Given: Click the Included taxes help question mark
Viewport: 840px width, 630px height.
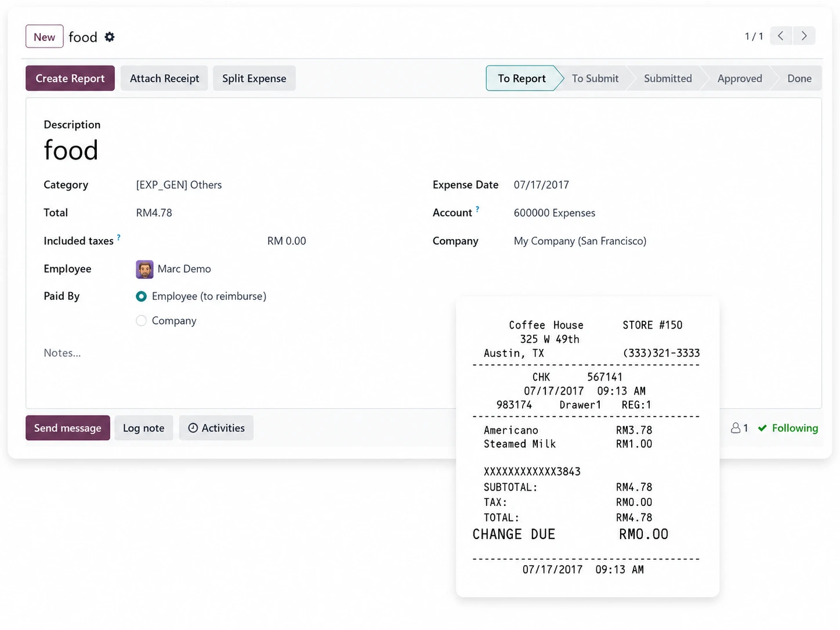Looking at the screenshot, I should coord(119,237).
